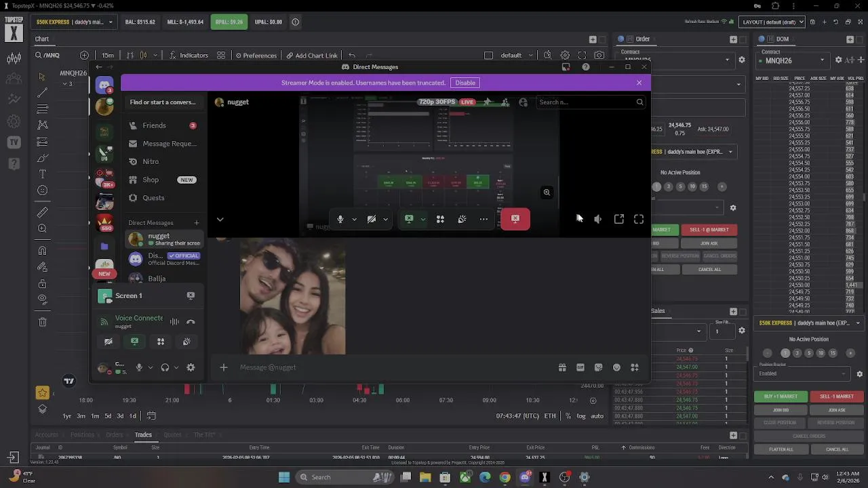Viewport: 868px width, 488px height.
Task: Open more call options ellipsis
Action: tap(484, 219)
